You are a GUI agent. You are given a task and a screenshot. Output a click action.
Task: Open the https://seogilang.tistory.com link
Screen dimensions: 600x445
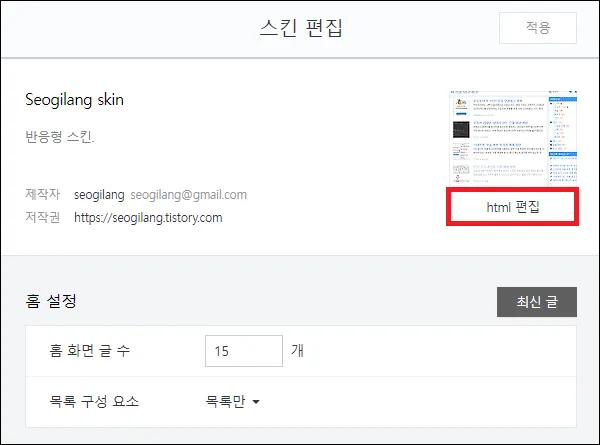[x=148, y=218]
